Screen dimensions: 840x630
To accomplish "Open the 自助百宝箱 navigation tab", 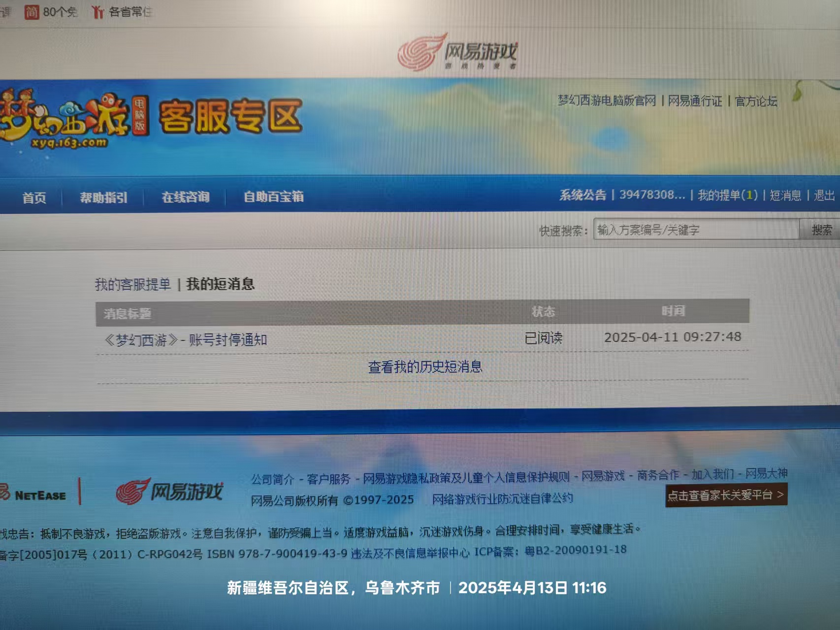I will pos(273,197).
